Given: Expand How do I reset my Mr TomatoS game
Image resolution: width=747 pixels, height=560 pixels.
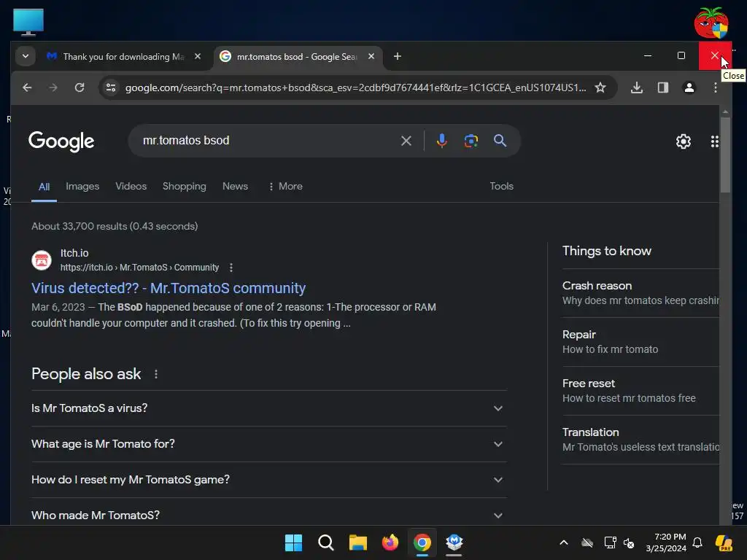Looking at the screenshot, I should [x=269, y=480].
